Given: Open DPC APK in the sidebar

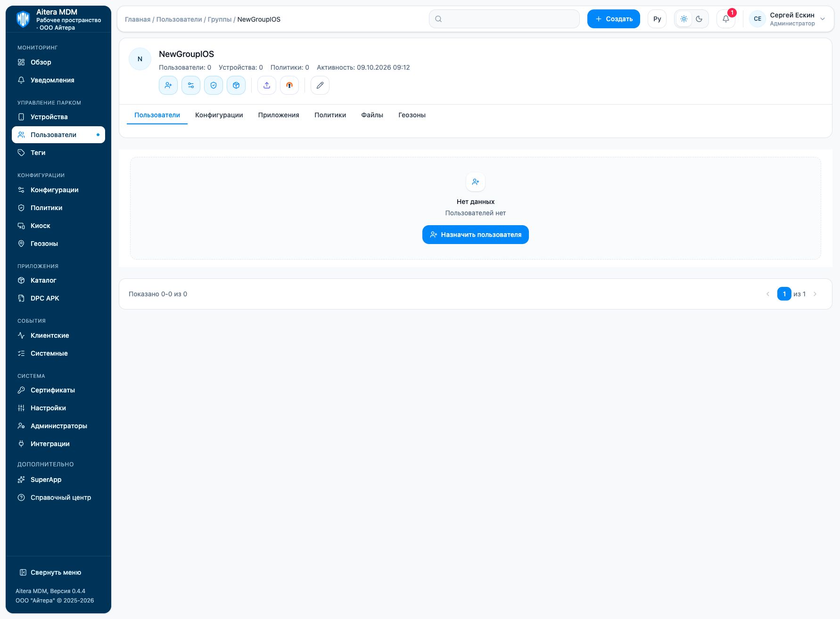Looking at the screenshot, I should [58, 298].
